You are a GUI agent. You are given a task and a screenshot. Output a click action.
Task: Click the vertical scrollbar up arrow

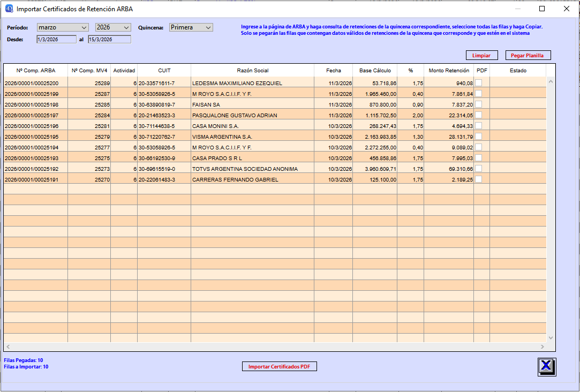pyautogui.click(x=551, y=81)
